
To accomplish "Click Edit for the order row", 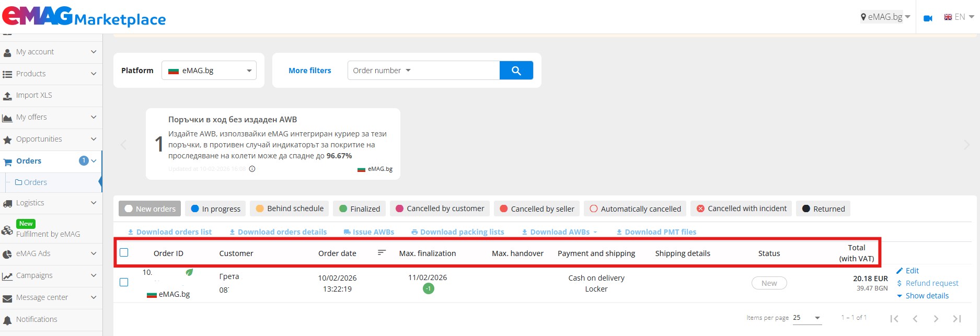I will [907, 271].
